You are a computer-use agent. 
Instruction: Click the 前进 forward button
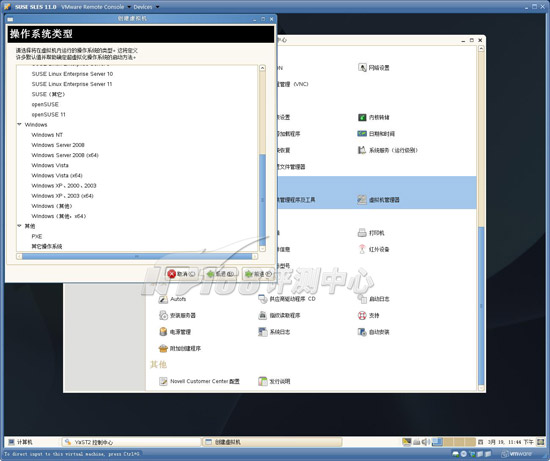(x=259, y=274)
